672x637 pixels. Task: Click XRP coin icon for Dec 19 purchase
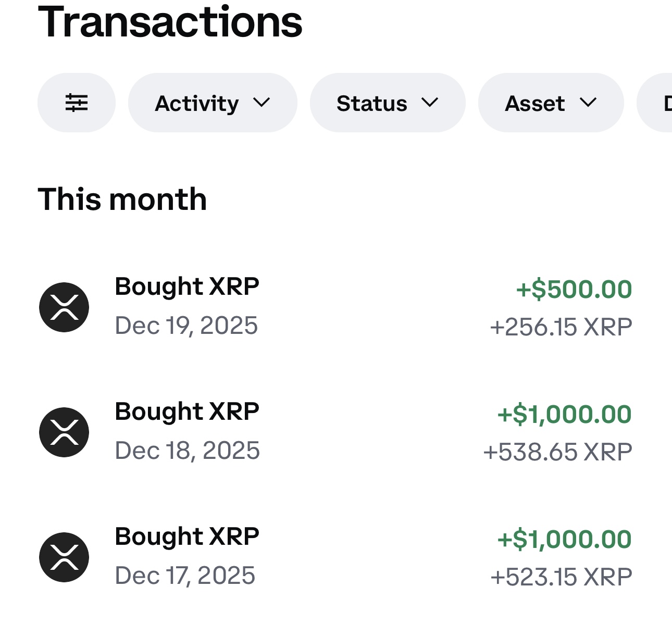64,307
